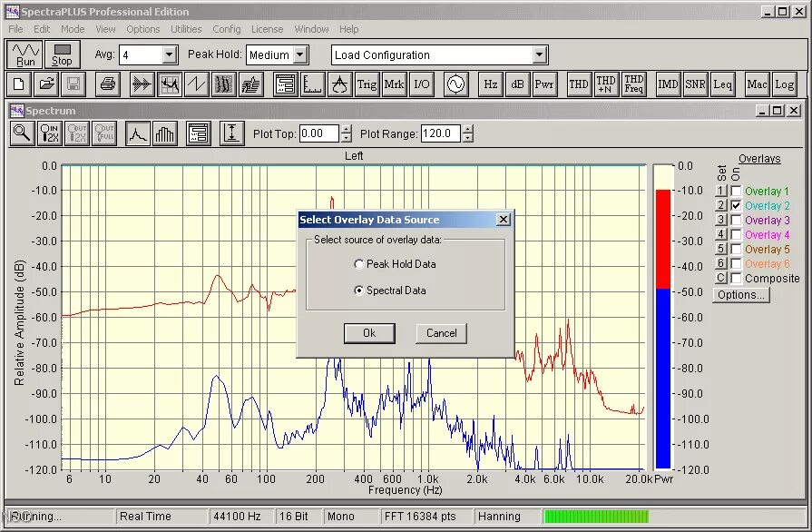Image resolution: width=812 pixels, height=532 pixels.
Task: Click the THD utility button
Action: [579, 84]
